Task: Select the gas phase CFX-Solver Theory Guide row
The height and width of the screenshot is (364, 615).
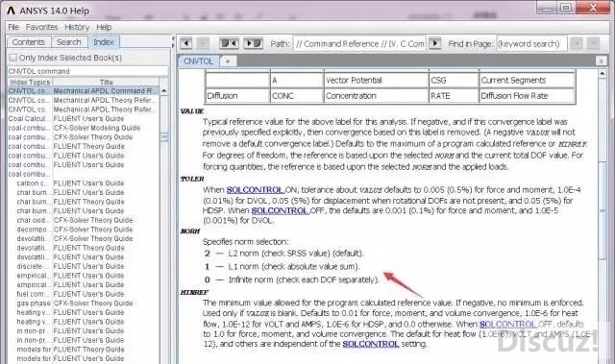Action: (84, 303)
